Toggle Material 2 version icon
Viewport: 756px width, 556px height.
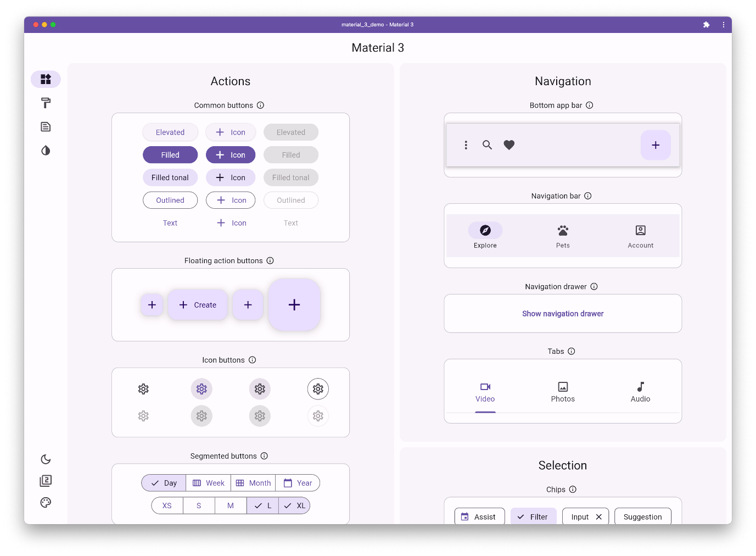46,481
